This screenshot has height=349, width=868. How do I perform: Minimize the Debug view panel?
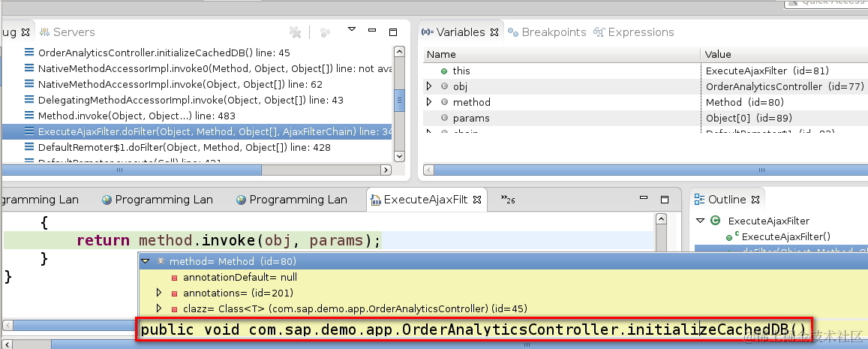[373, 31]
